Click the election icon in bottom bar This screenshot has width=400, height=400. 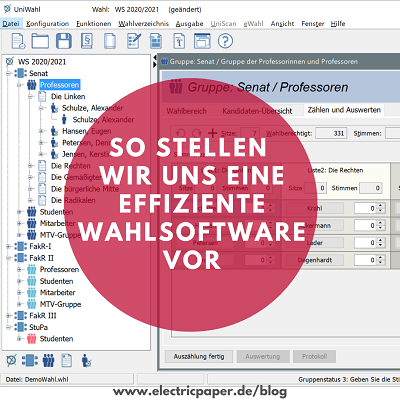11,360
